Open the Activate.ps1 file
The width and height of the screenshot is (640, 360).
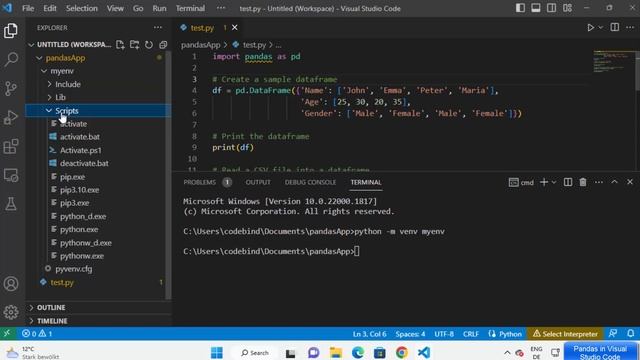click(81, 150)
